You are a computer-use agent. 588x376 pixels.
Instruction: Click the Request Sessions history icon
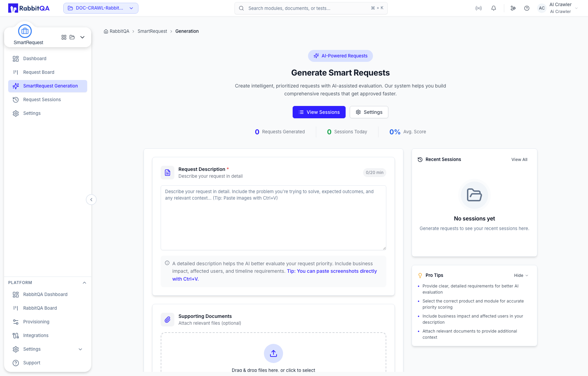(x=16, y=100)
